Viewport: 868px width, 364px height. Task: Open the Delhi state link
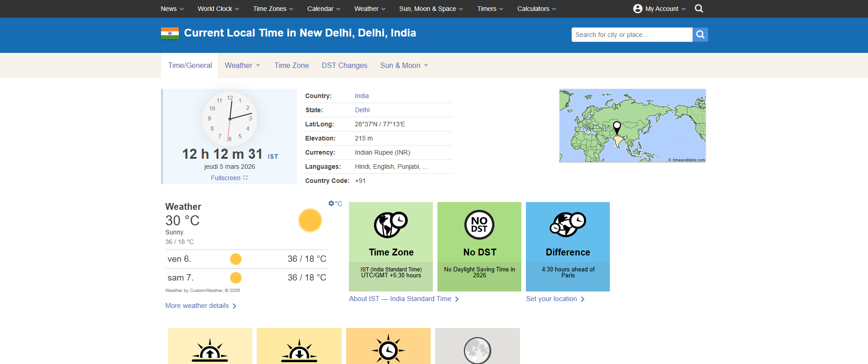coord(362,110)
